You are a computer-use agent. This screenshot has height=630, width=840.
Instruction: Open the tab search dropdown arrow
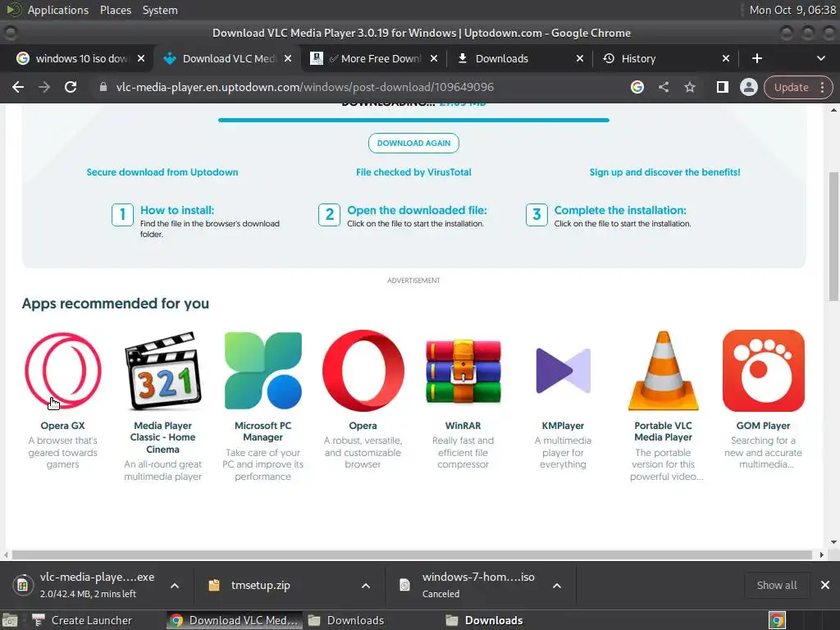[x=820, y=58]
